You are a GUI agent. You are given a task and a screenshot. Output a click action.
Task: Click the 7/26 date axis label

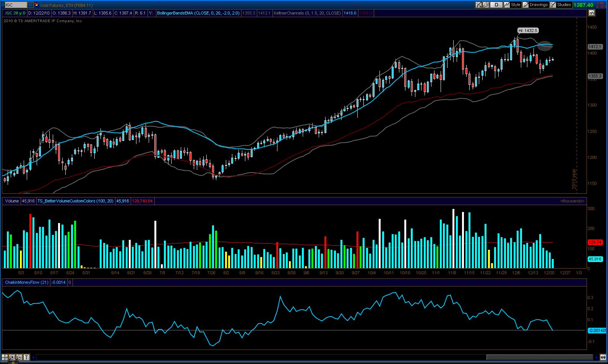coord(211,273)
